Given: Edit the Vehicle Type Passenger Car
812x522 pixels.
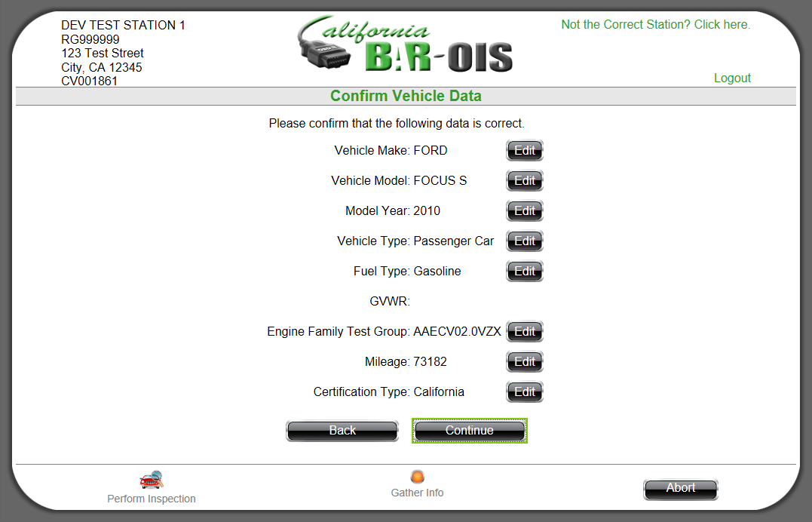Looking at the screenshot, I should click(x=525, y=241).
